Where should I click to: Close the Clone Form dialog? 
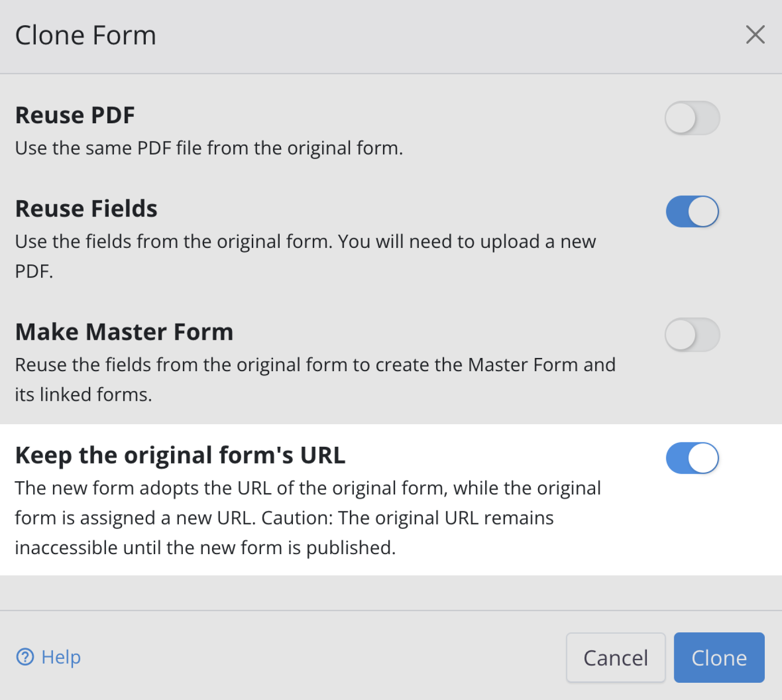755,34
